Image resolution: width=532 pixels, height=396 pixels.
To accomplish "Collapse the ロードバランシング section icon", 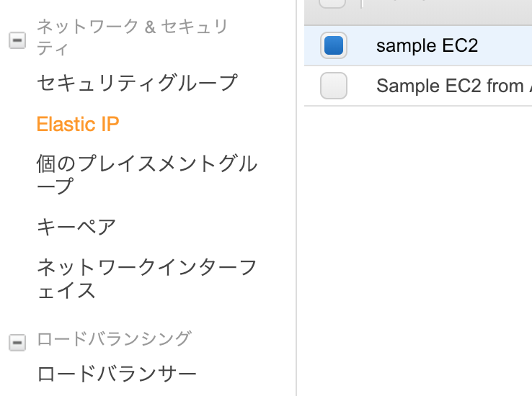I will click(17, 343).
